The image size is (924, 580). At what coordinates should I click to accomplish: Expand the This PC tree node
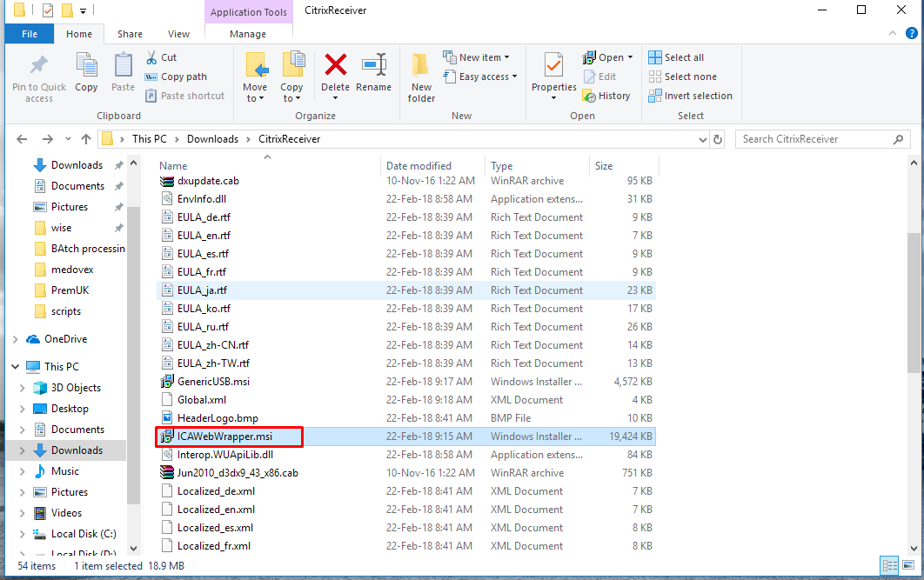pyautogui.click(x=16, y=367)
